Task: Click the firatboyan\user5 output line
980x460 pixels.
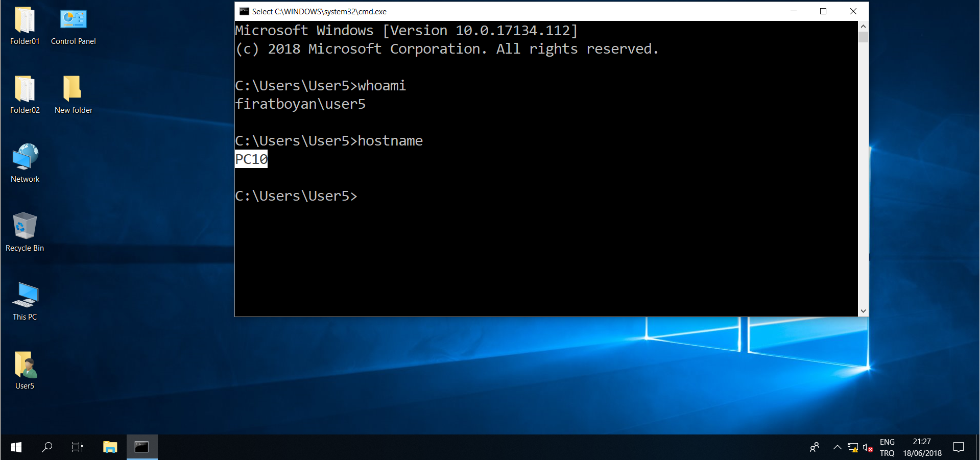Action: click(300, 104)
